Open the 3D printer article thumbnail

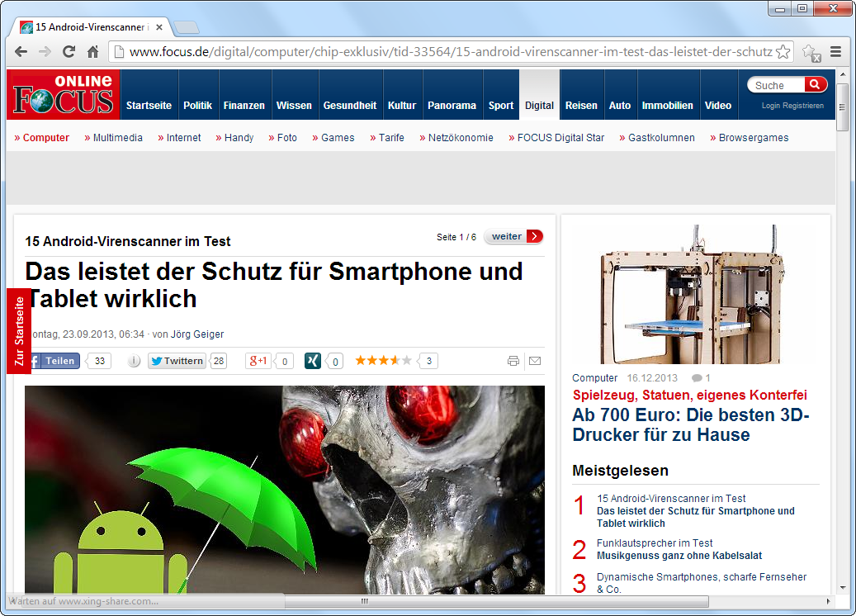[695, 294]
